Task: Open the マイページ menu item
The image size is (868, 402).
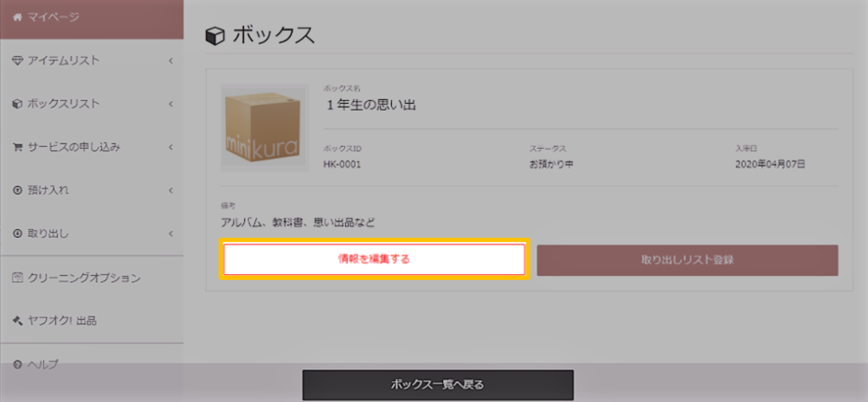Action: (92, 18)
